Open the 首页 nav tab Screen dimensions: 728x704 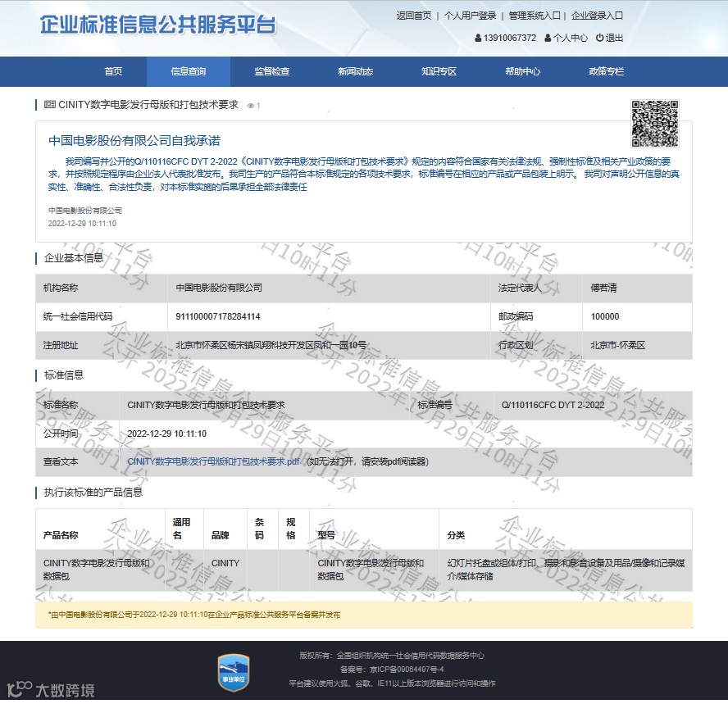(x=113, y=71)
